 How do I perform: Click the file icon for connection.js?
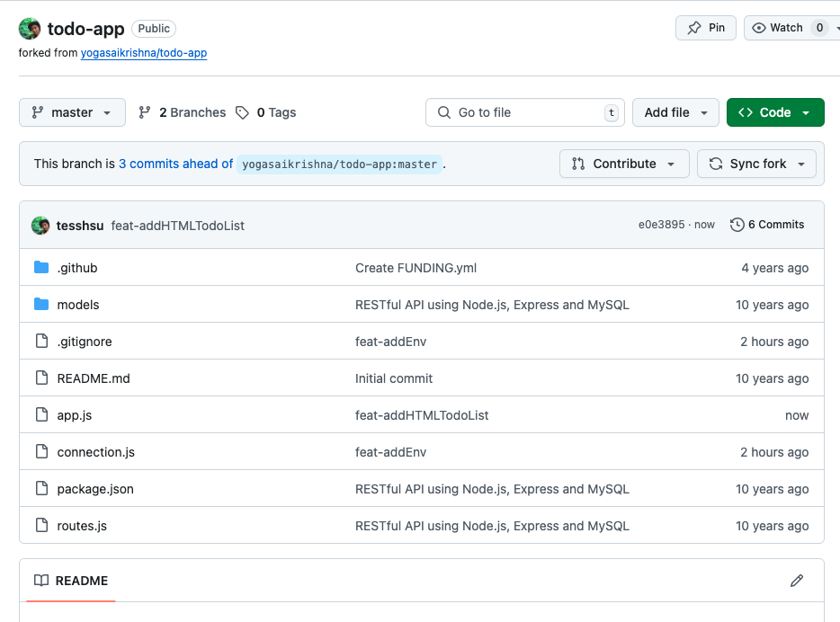[41, 452]
